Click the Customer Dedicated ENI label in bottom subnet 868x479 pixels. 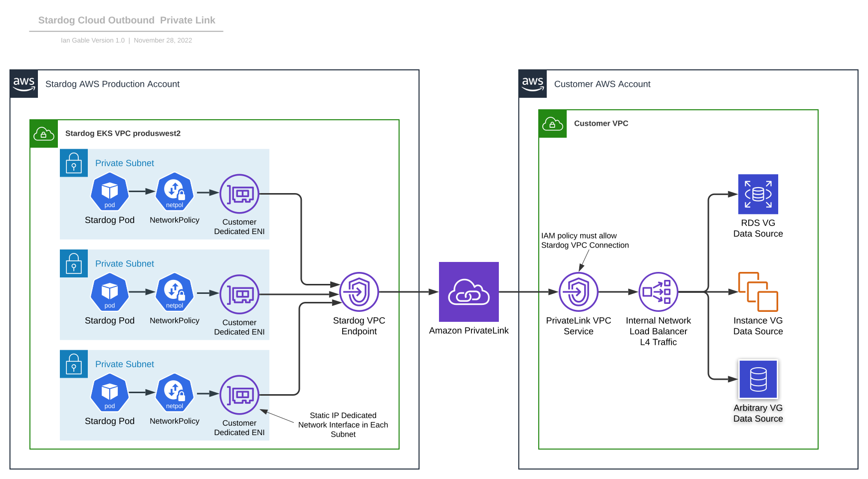coord(239,428)
